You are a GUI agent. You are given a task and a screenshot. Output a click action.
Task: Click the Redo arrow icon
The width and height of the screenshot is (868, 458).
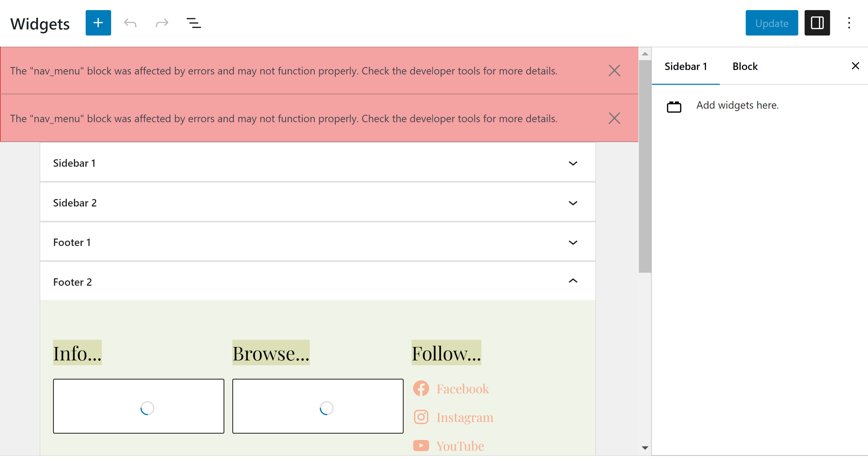point(162,23)
